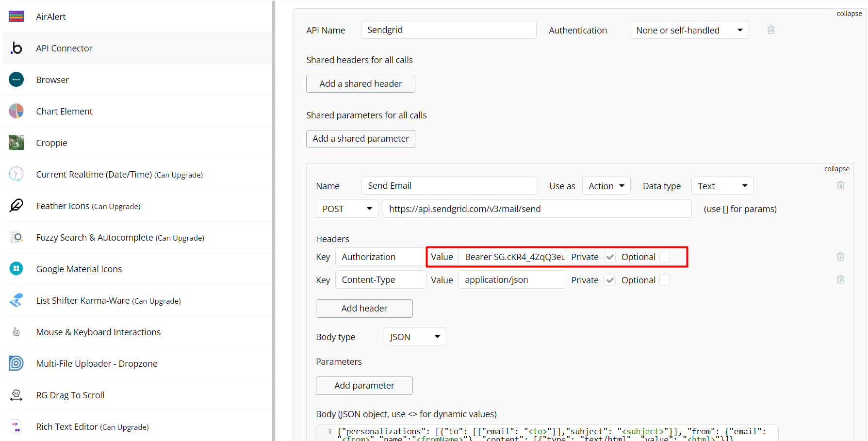Open the Body type JSON dropdown

[415, 337]
